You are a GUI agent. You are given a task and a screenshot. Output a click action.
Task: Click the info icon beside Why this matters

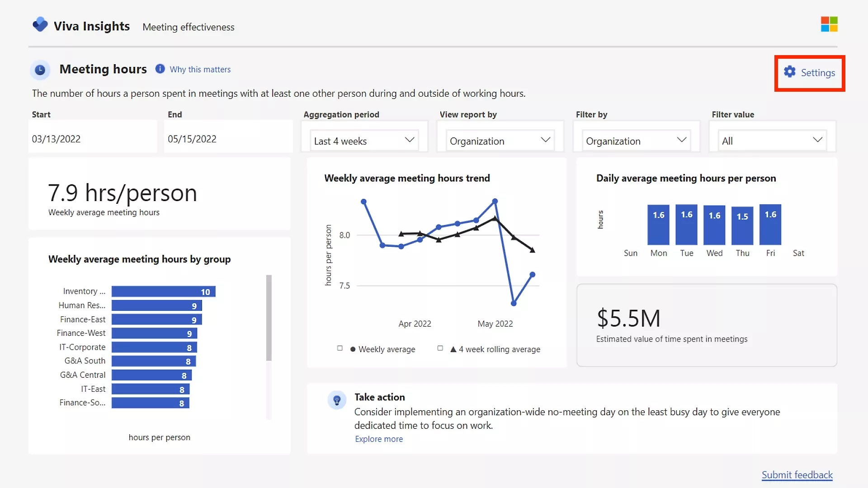click(x=160, y=69)
